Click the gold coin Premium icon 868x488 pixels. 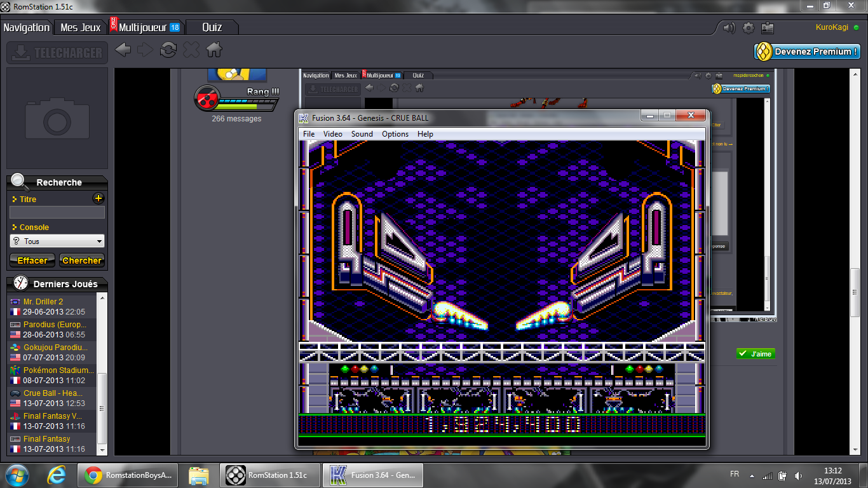(x=764, y=51)
